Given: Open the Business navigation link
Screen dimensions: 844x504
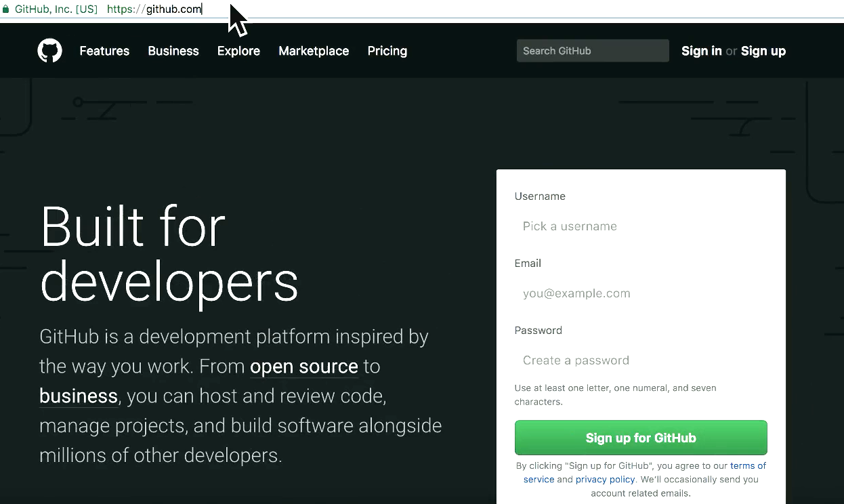Looking at the screenshot, I should point(173,51).
